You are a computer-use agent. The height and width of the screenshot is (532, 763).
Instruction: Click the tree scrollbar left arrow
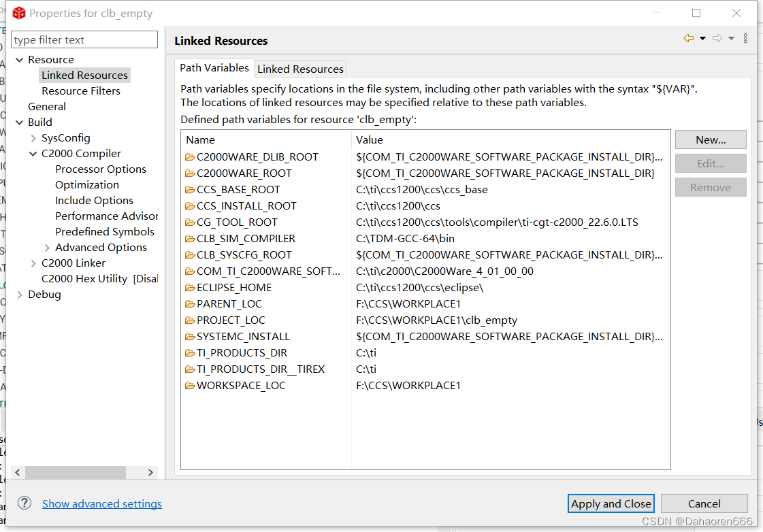click(18, 472)
